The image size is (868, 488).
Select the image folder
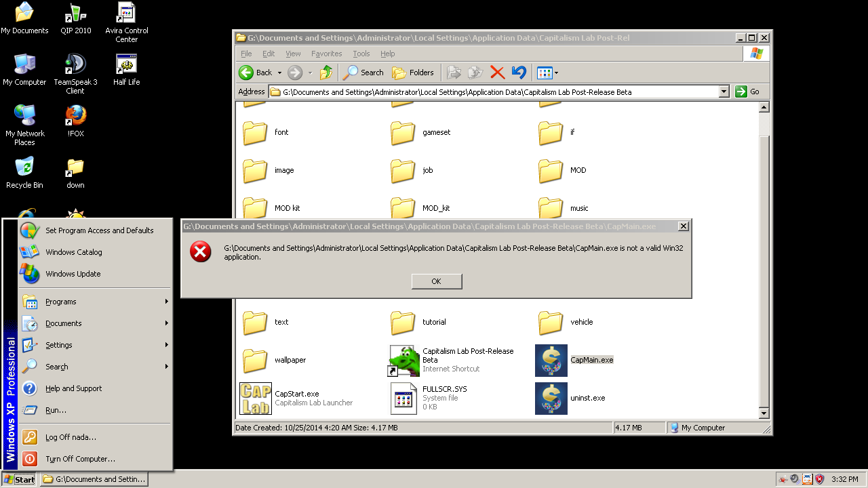269,170
